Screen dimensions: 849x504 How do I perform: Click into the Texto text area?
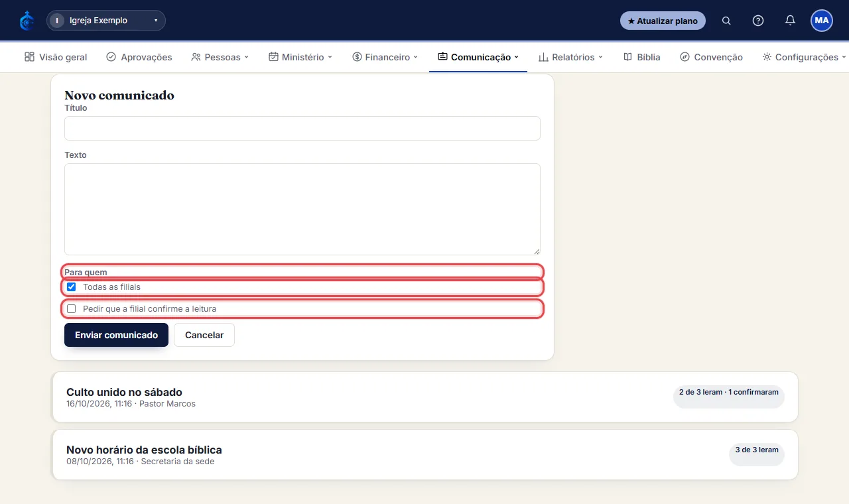coord(302,209)
